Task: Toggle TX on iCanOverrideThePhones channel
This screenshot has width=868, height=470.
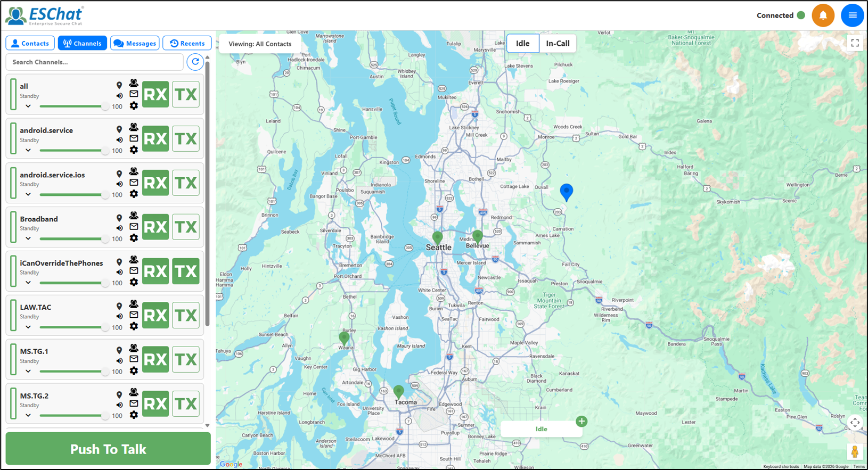Action: (186, 271)
